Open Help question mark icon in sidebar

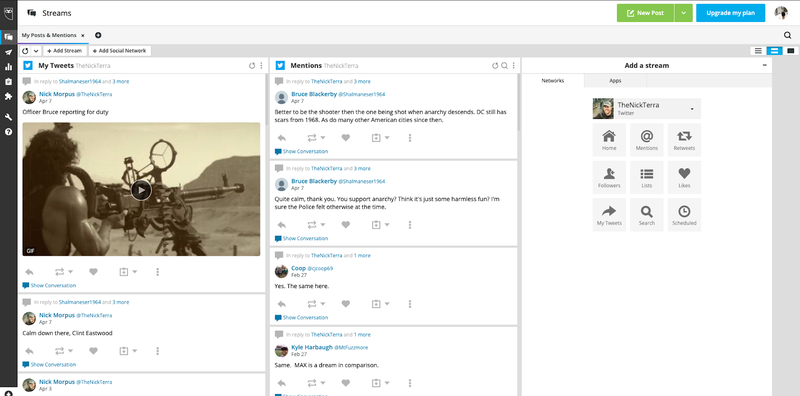pos(8,132)
